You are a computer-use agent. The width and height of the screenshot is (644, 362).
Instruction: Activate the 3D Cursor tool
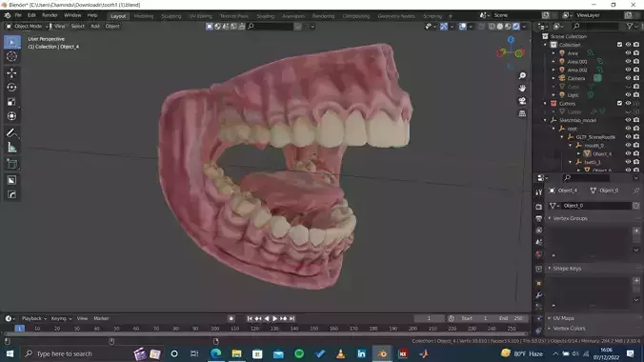pyautogui.click(x=11, y=56)
